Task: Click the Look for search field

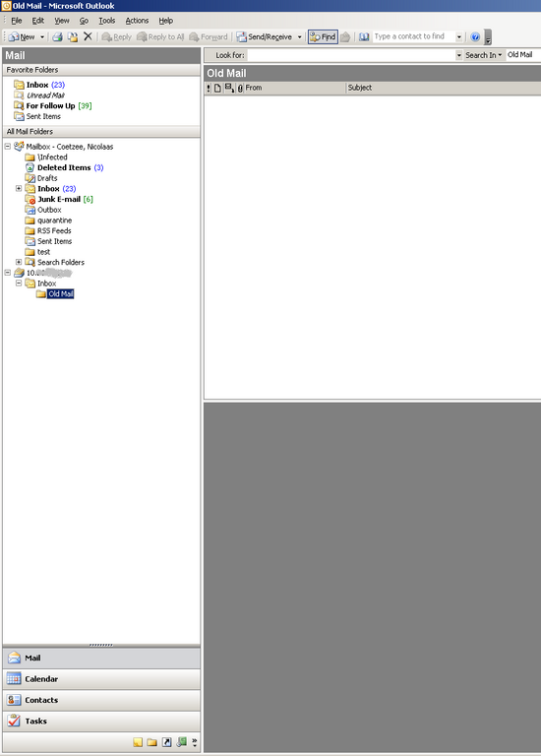Action: click(x=351, y=55)
